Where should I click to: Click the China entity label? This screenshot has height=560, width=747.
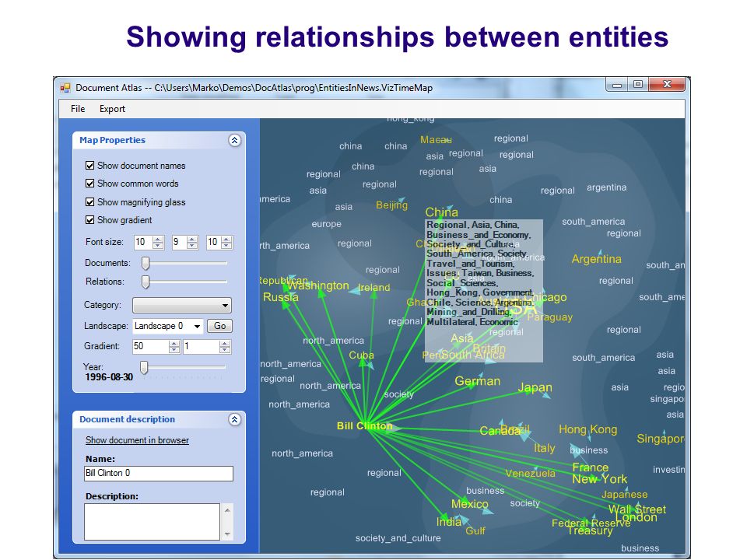tap(442, 212)
